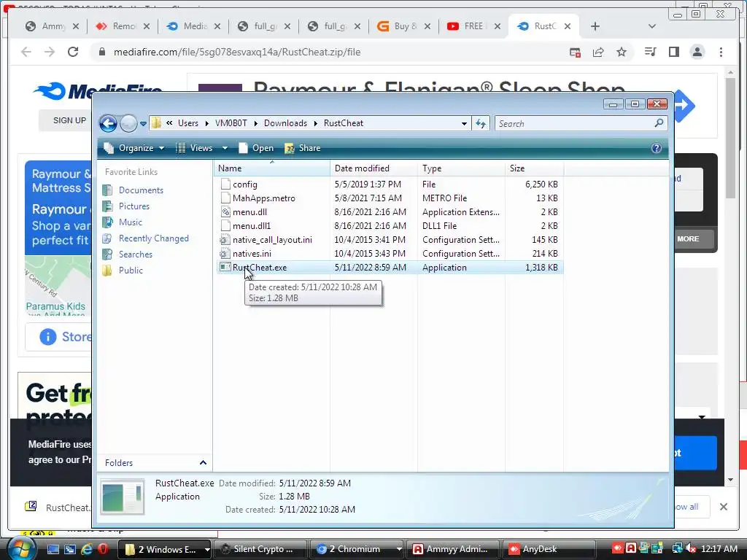This screenshot has height=560, width=747.
Task: Expand the browser tab search chevron
Action: (x=652, y=26)
